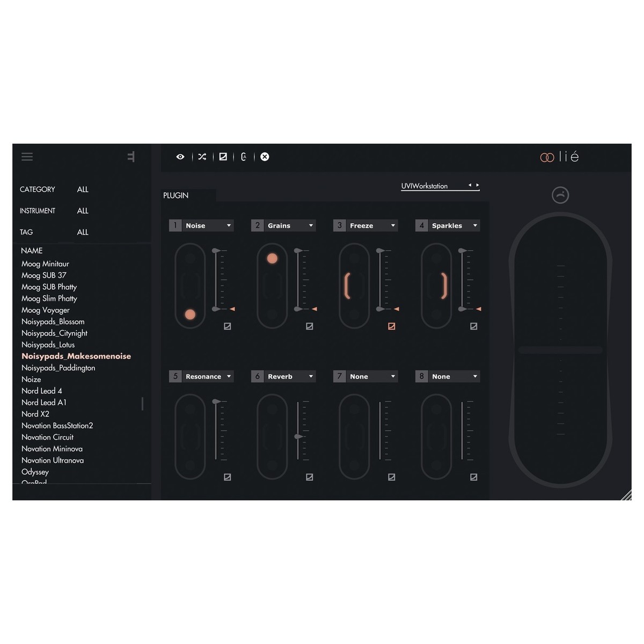The width and height of the screenshot is (644, 644).
Task: Select preset Moog Minitaur
Action: click(x=45, y=264)
